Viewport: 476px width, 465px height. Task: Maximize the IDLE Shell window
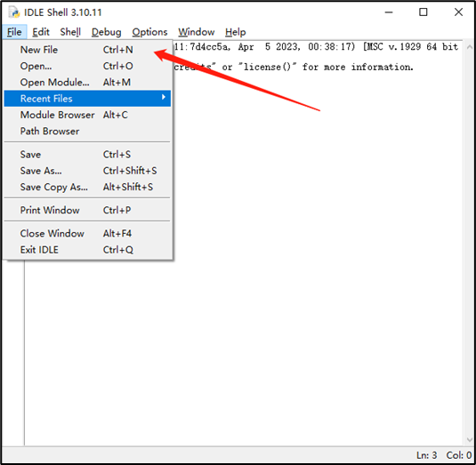(424, 12)
